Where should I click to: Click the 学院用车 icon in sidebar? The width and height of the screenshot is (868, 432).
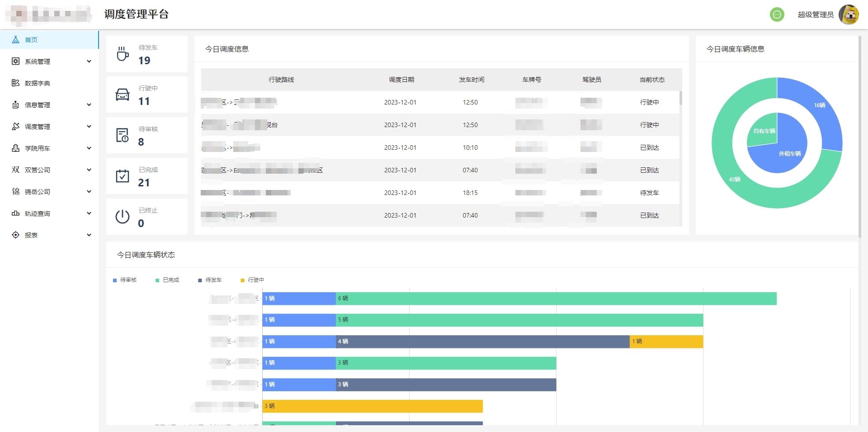pos(15,148)
